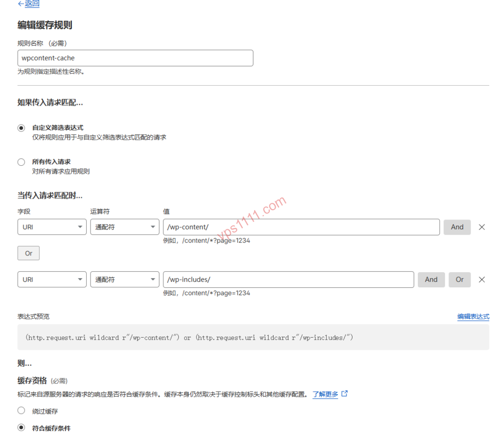Remove the /wp-content/ condition with its X icon
Image resolution: width=504 pixels, height=438 pixels.
tap(481, 227)
